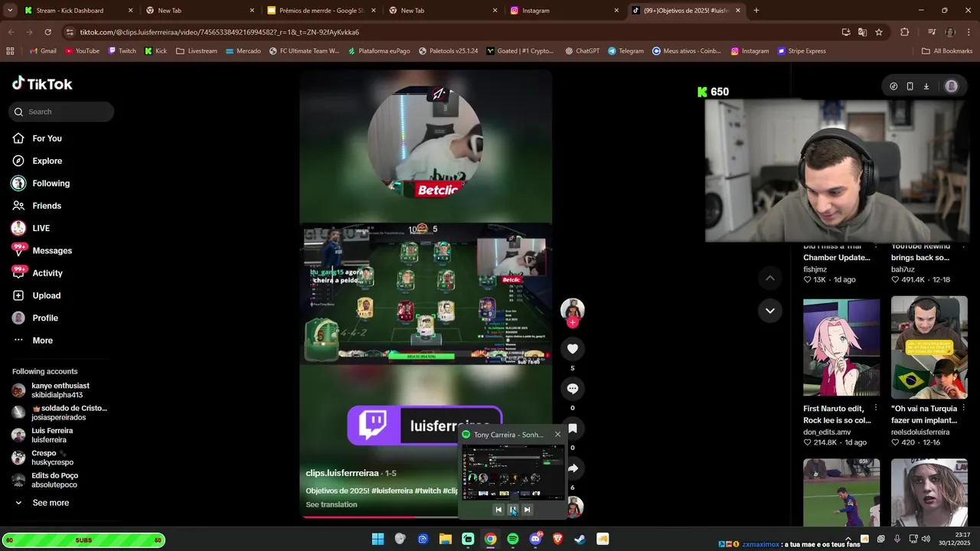Open the For You feed

[x=47, y=139]
